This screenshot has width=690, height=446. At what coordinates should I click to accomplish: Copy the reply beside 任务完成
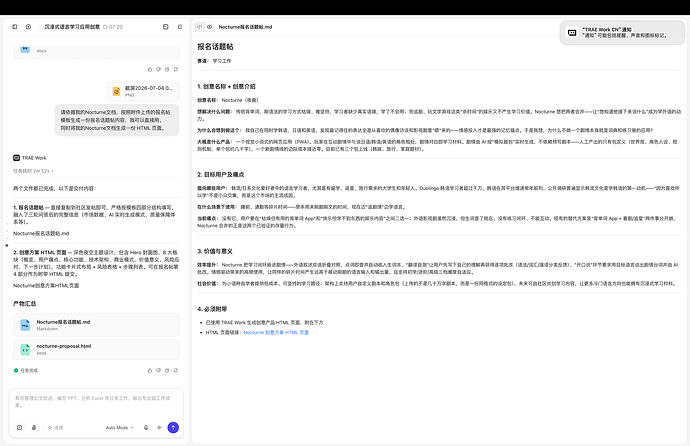pos(167,370)
